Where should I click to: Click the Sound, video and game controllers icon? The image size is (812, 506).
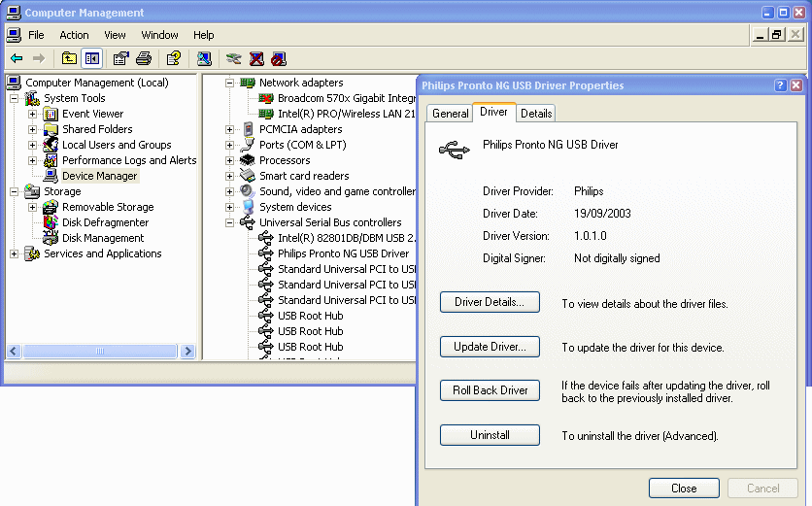(x=248, y=191)
